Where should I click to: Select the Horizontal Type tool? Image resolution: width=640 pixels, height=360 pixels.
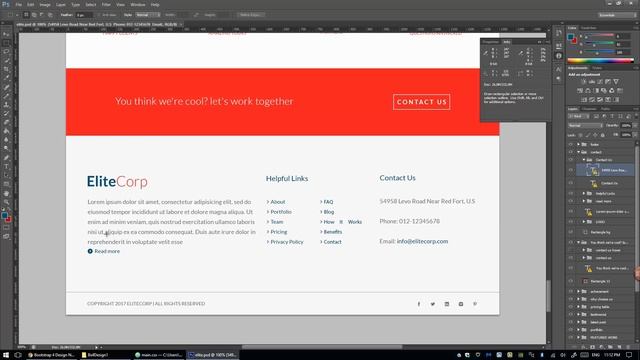click(6, 167)
